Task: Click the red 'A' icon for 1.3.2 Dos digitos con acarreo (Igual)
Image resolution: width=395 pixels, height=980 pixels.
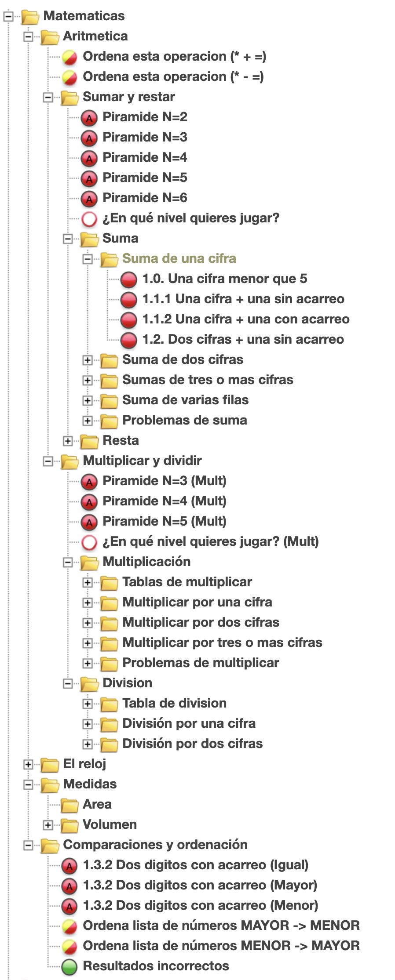Action: [x=69, y=865]
